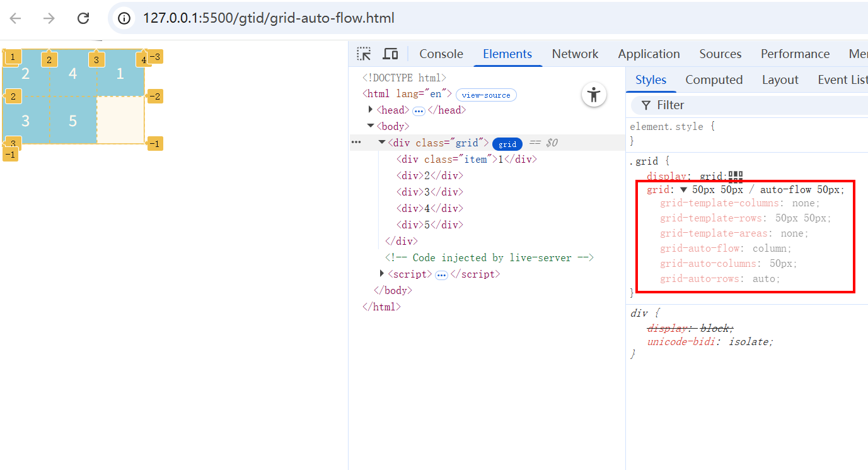Select the DOCTYPE html line
Viewport: 868px width, 470px height.
[404, 78]
